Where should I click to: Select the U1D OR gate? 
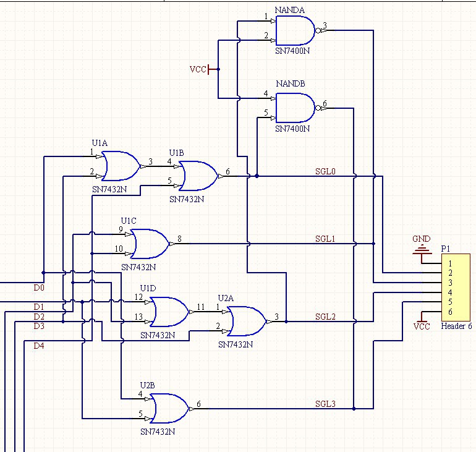click(169, 312)
